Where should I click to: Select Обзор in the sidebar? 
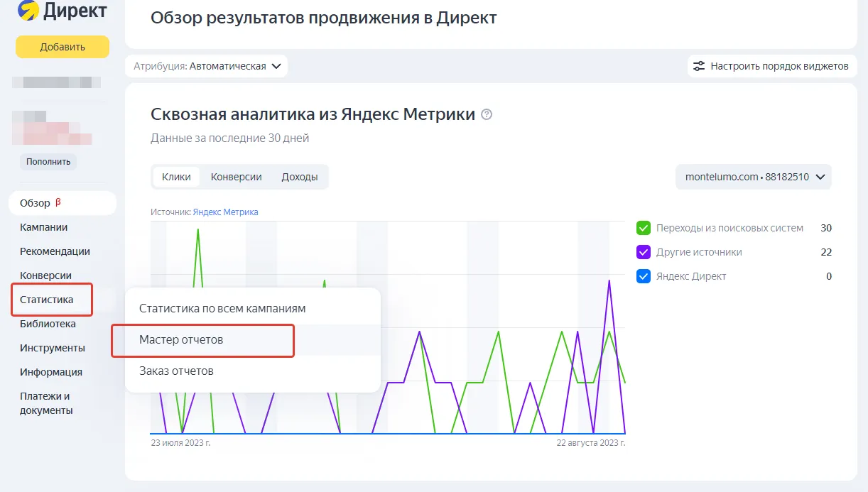pos(63,203)
